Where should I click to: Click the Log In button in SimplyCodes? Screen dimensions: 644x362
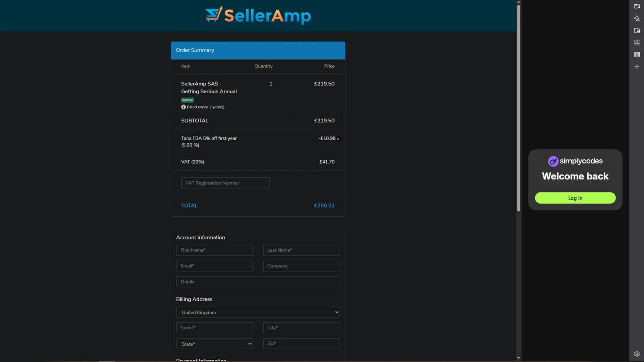(575, 198)
